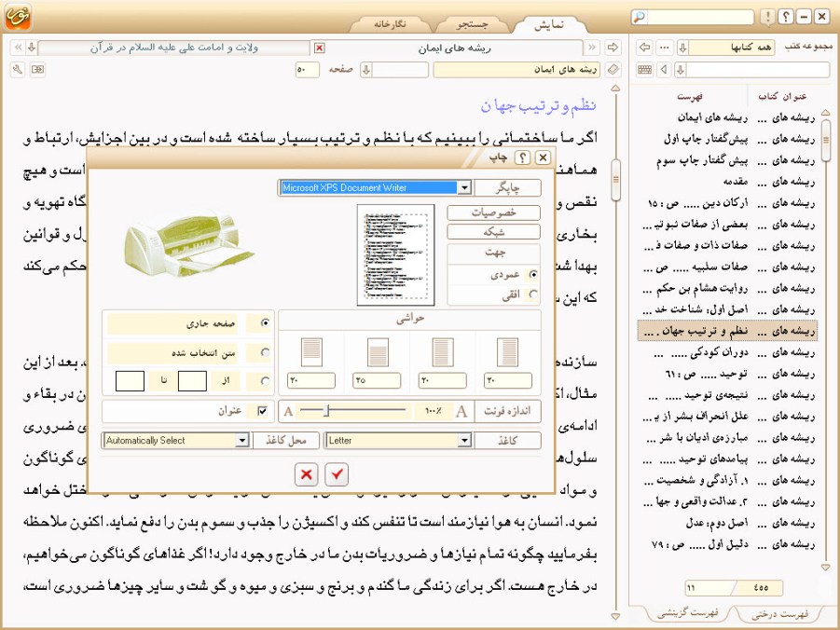Click the small A font icon
This screenshot has height=630, width=840.
288,411
